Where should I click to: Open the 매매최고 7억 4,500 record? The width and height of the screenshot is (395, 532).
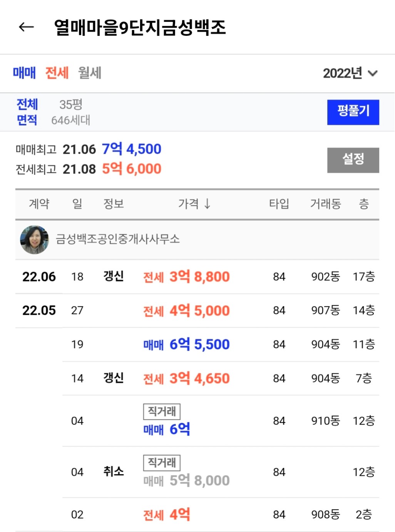(x=131, y=149)
